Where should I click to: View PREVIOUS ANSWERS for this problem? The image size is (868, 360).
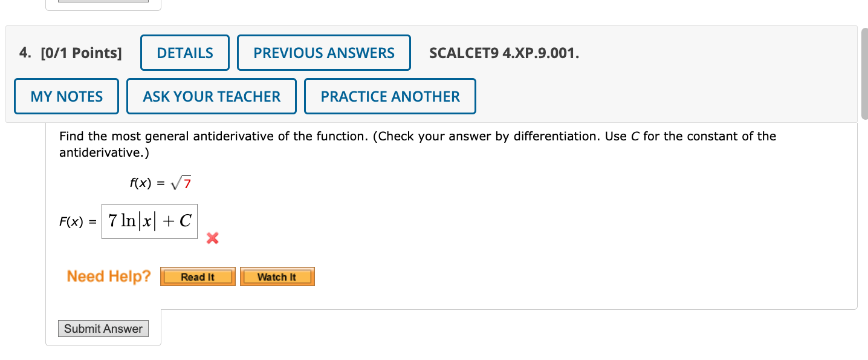(x=323, y=53)
